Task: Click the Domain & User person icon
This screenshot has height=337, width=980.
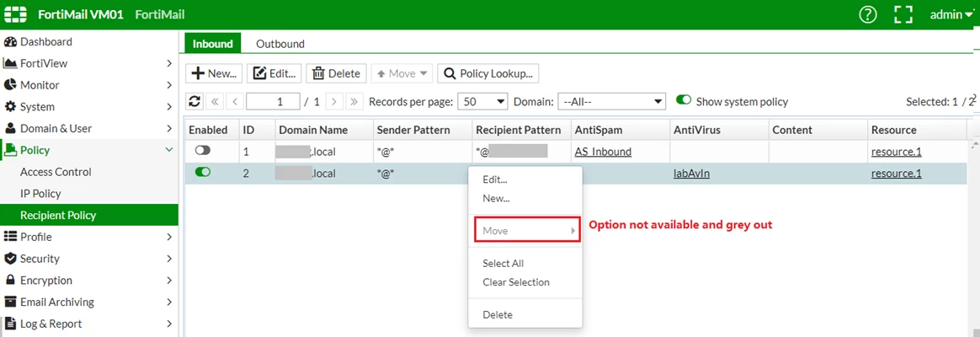Action: click(x=10, y=128)
